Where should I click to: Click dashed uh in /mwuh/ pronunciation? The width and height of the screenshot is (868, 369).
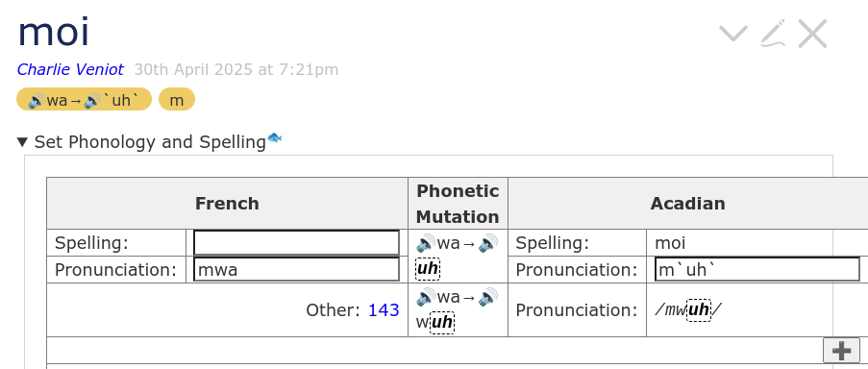(699, 310)
